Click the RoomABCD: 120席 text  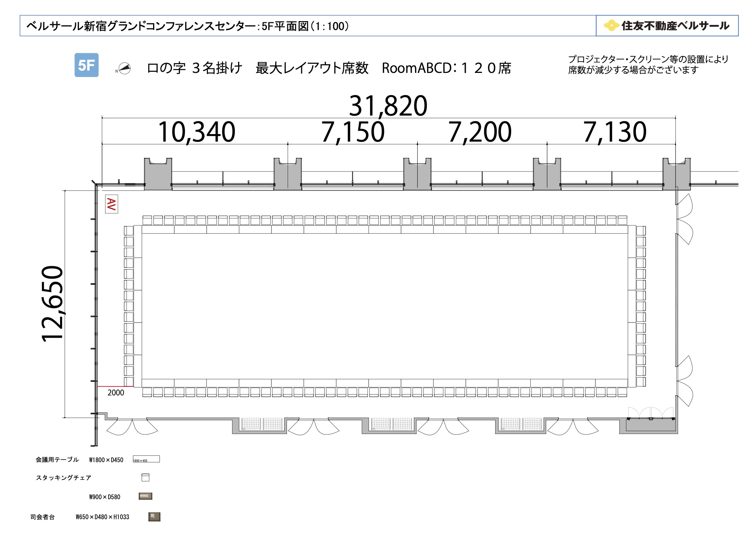[x=446, y=68]
